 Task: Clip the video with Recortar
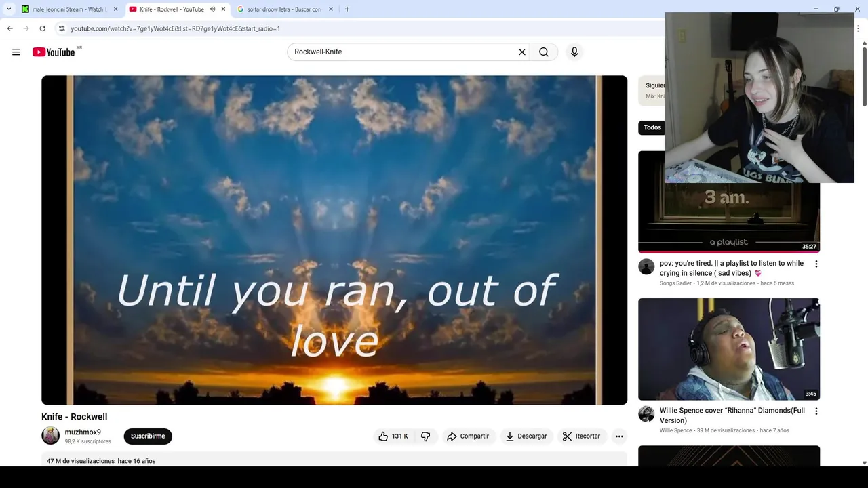[581, 436]
